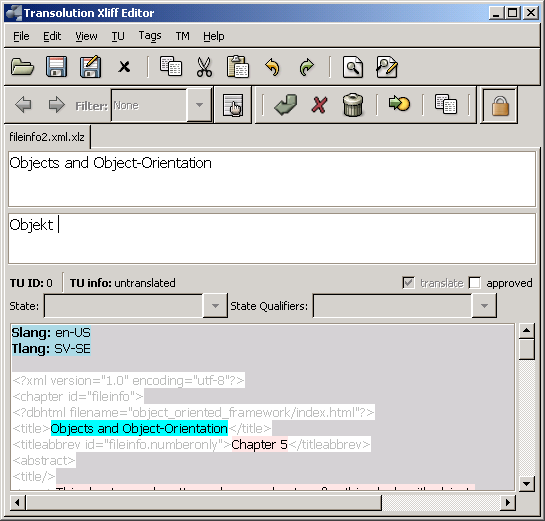Click red X reject icon
This screenshot has width=545, height=521.
click(319, 105)
